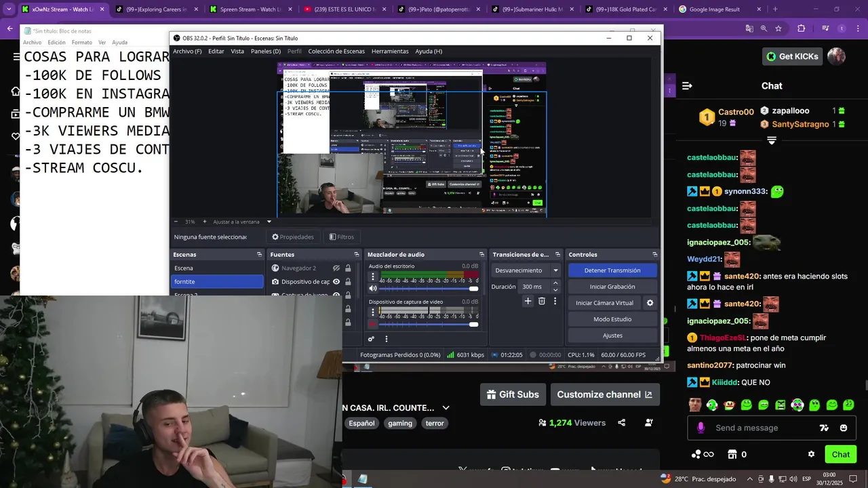
Task: Delete the selected transition trash icon
Action: [x=541, y=301]
